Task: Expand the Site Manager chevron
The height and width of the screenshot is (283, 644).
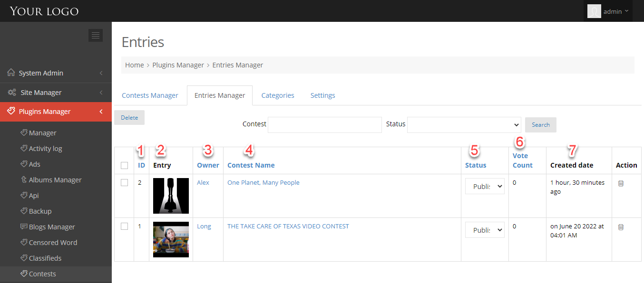Action: 101,93
